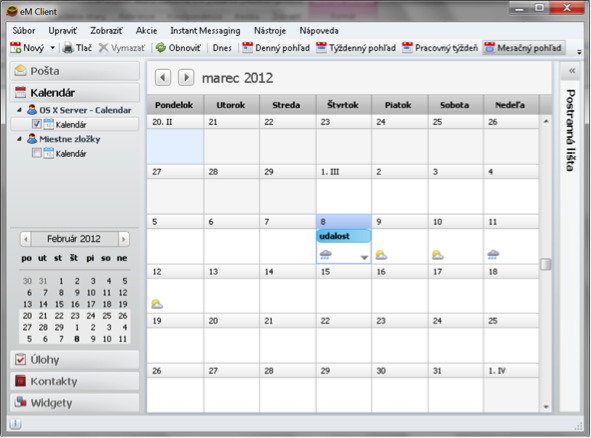Open the Pošta section

coord(75,71)
